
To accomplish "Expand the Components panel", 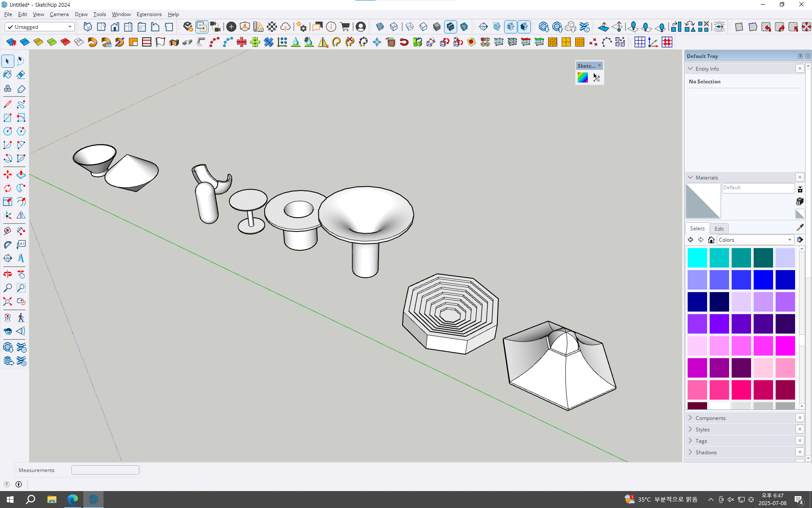I will [x=710, y=418].
